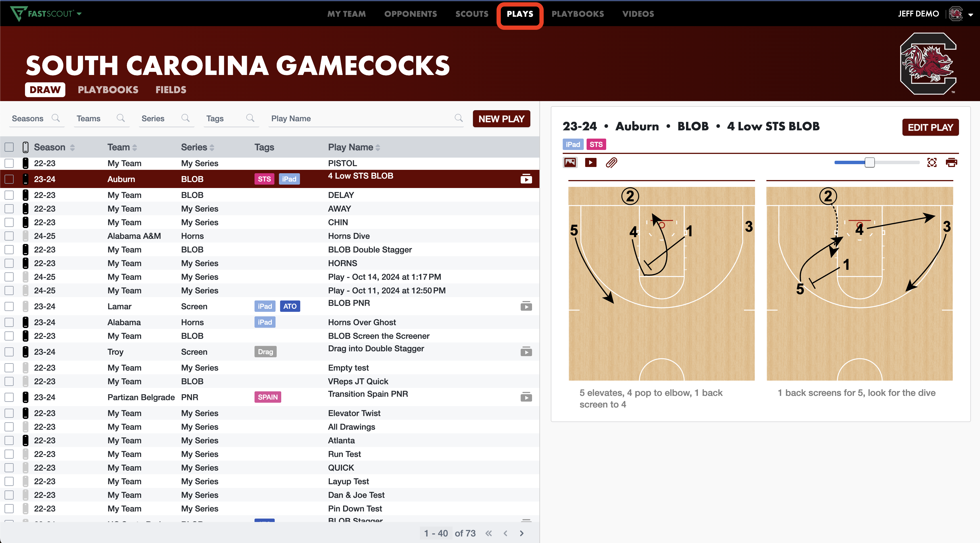Open the video icon on Transition Spain PNR row

pyautogui.click(x=526, y=397)
